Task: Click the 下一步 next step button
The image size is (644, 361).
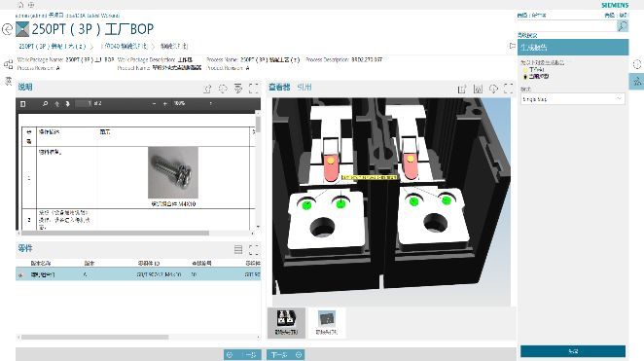Action: [x=286, y=355]
